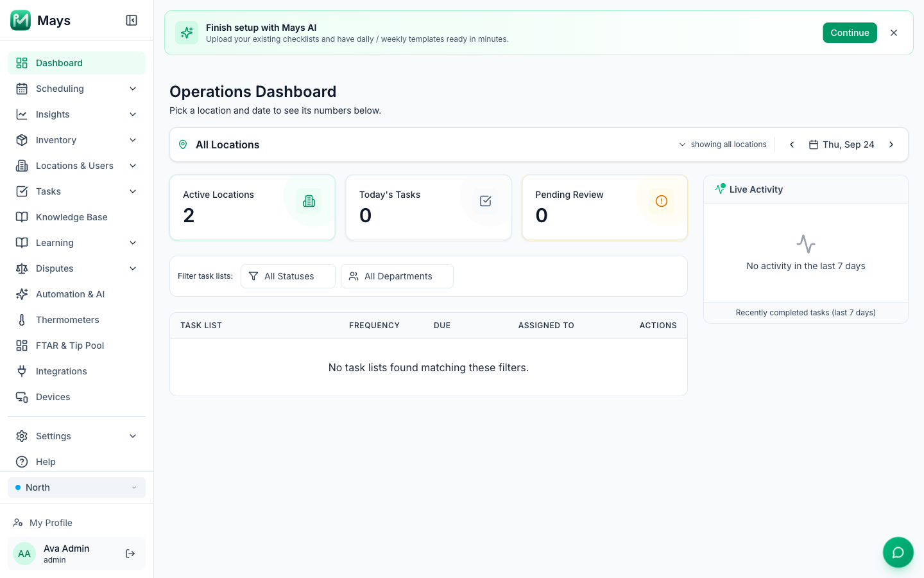Click the Ava Admin account name
Image resolution: width=924 pixels, height=578 pixels.
coord(67,548)
